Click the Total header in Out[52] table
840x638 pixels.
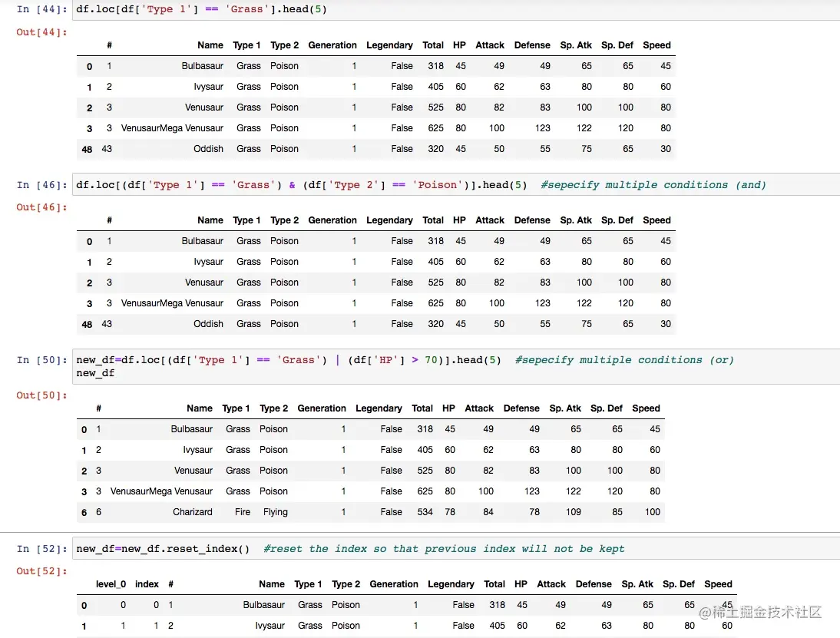click(494, 584)
